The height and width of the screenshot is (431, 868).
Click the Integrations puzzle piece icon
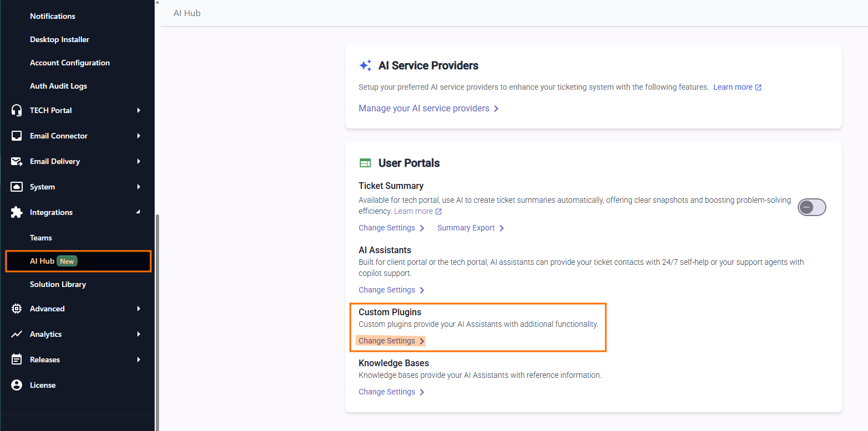(x=17, y=212)
